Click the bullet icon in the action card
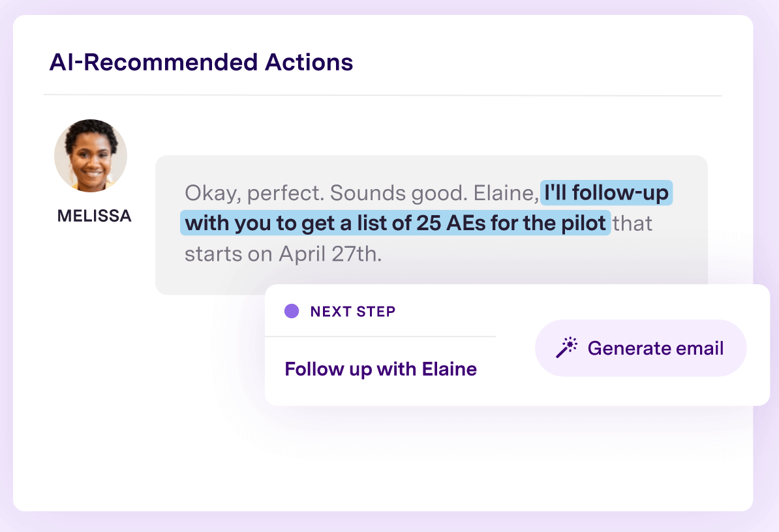The image size is (779, 532). tap(292, 311)
